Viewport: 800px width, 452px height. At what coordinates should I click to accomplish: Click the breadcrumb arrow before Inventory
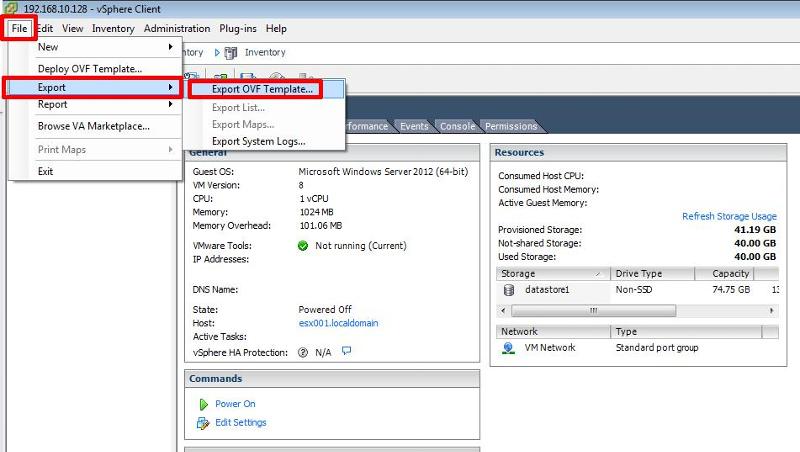click(x=217, y=53)
